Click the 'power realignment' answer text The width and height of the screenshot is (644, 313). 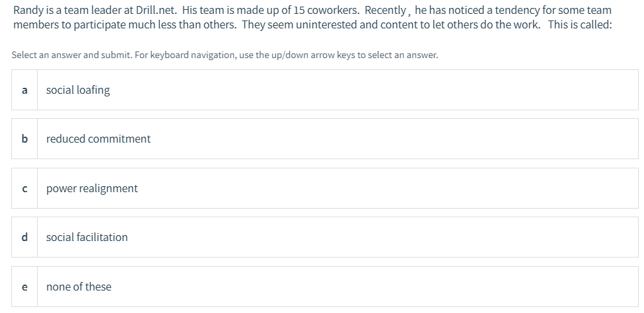pos(92,188)
